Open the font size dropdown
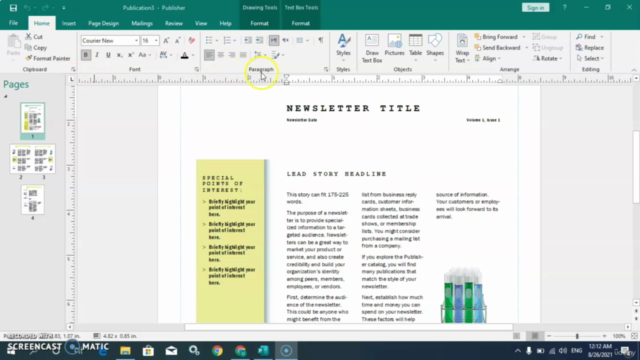 pos(156,40)
